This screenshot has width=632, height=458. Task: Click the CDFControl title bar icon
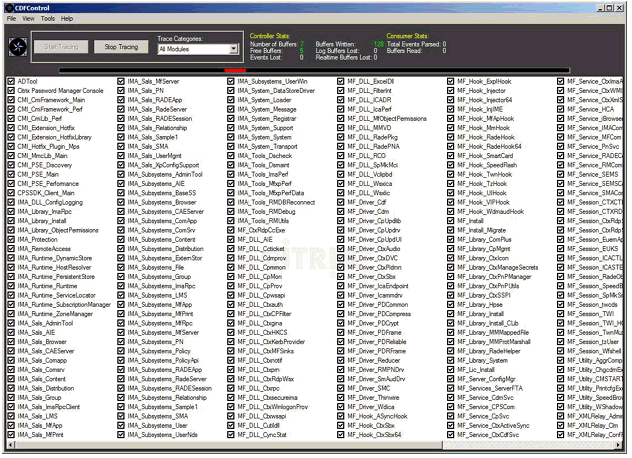pos(9,6)
